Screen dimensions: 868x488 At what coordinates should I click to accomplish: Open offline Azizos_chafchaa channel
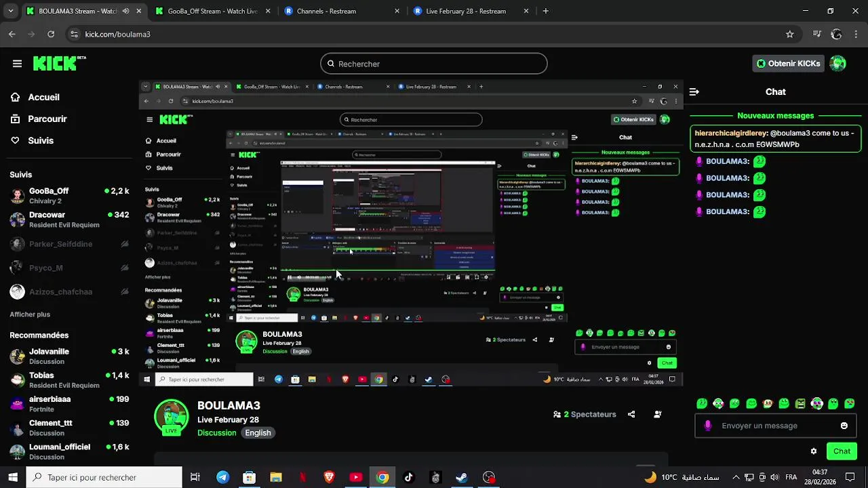coord(69,291)
